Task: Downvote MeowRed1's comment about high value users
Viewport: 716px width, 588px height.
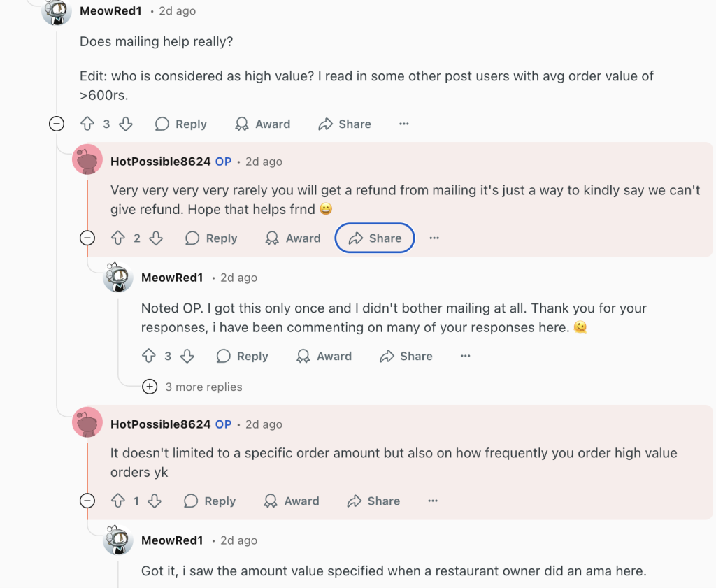Action: pyautogui.click(x=126, y=124)
